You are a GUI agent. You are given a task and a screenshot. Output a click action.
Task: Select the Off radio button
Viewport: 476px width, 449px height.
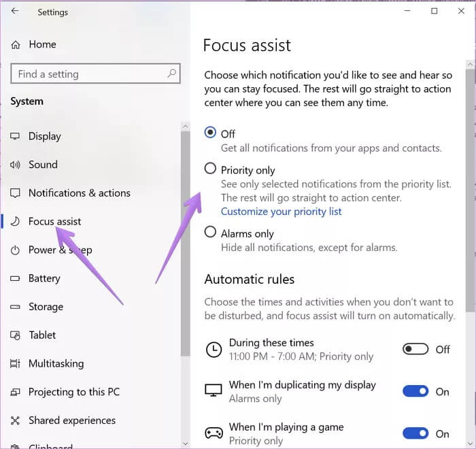pos(210,133)
